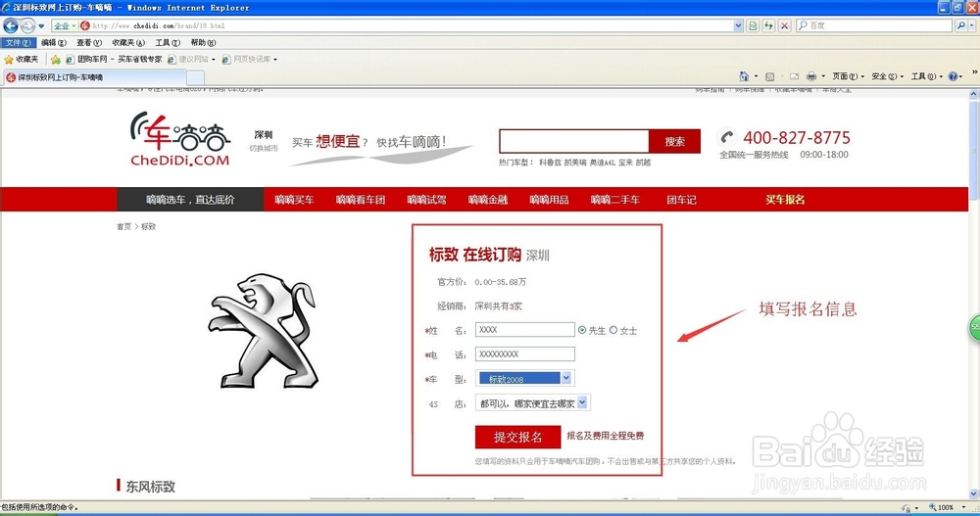Screen dimensions: 980x516
Task: Click the browser Forward arrow button
Action: pos(27,25)
